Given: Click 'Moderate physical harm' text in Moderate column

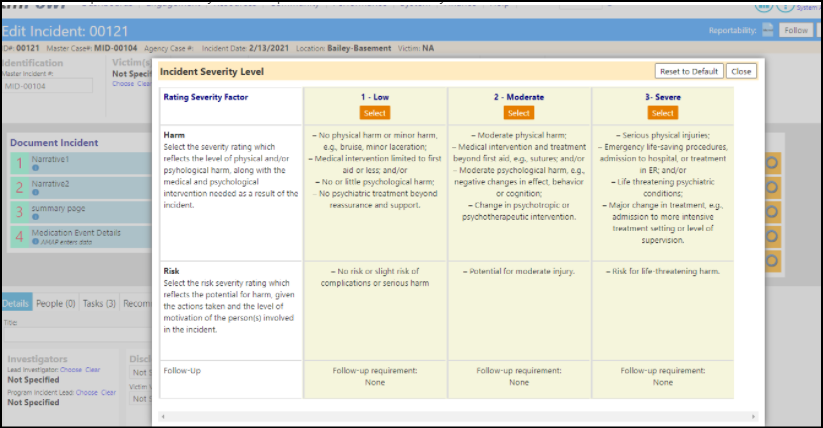Looking at the screenshot, I should click(519, 135).
